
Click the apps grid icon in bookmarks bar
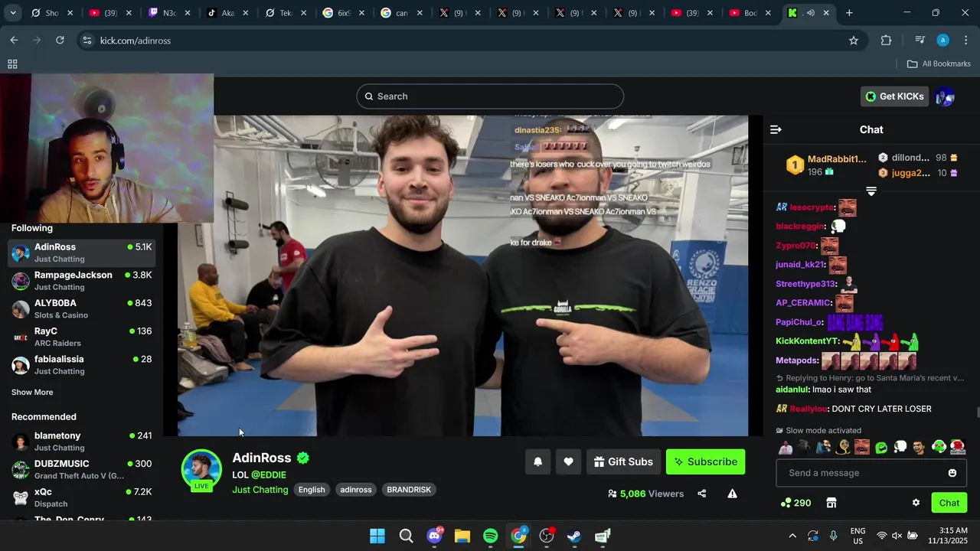coord(12,64)
